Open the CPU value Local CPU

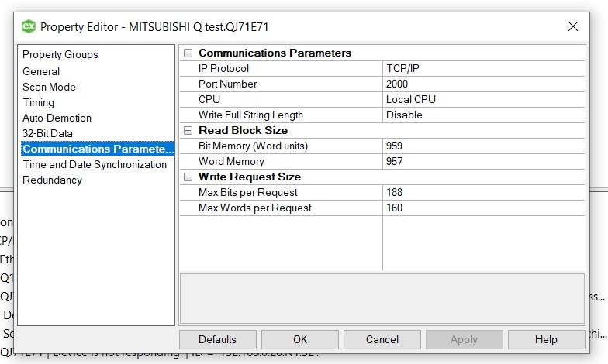[x=482, y=100]
